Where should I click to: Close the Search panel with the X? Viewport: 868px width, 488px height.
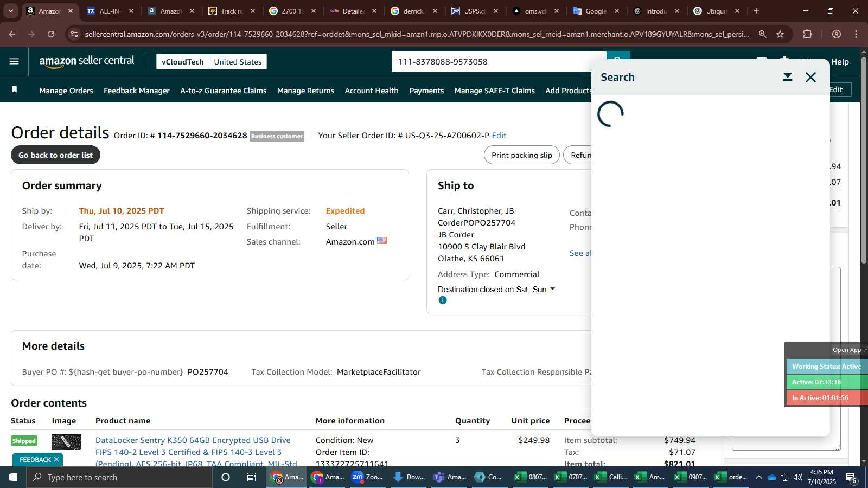(x=810, y=77)
